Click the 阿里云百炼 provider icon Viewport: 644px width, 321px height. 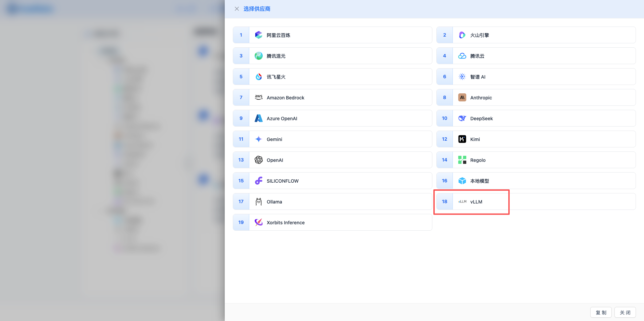[258, 35]
